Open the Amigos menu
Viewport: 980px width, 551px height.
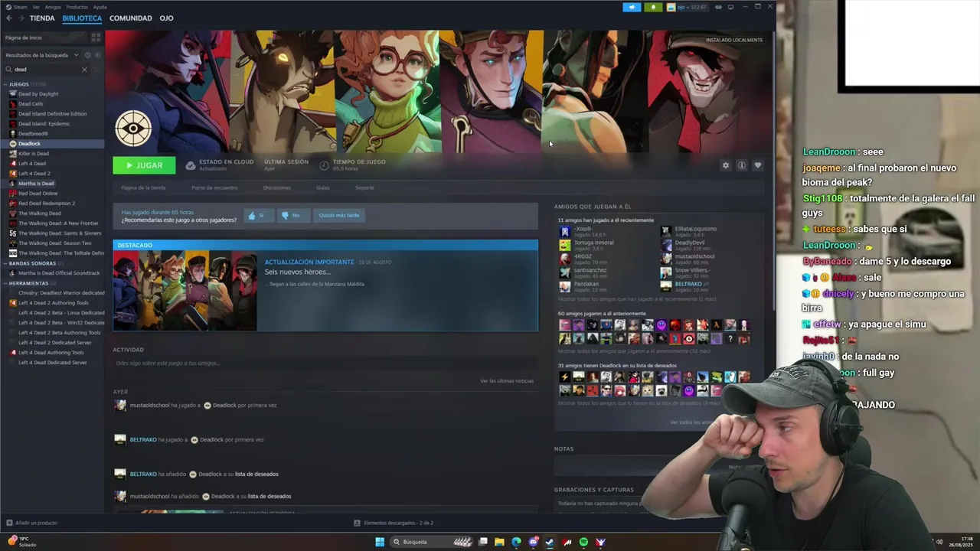[x=53, y=7]
